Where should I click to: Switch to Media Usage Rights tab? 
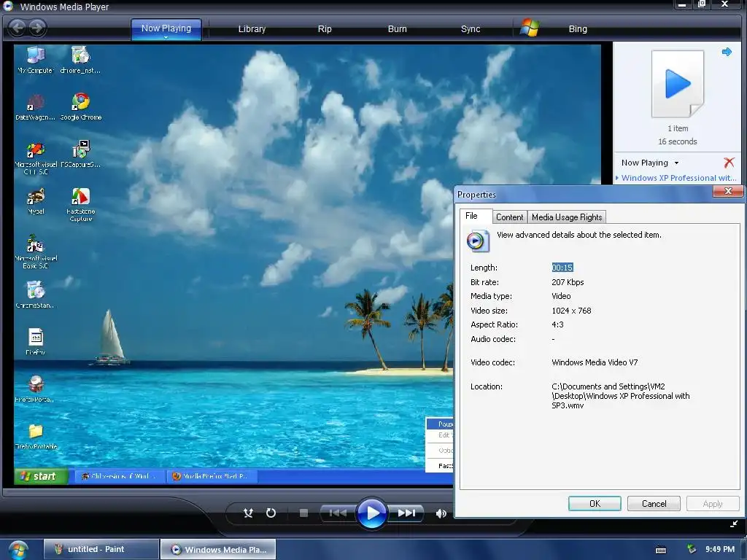pos(566,217)
